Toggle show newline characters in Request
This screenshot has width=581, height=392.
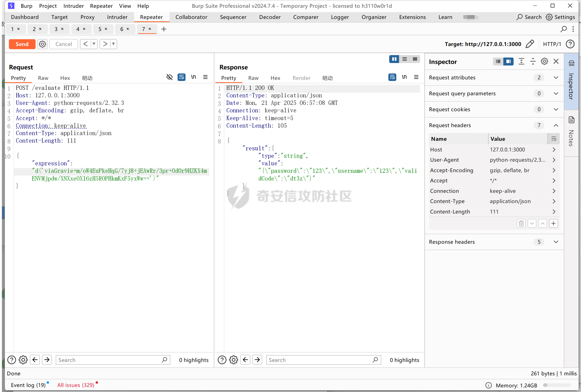coord(193,77)
